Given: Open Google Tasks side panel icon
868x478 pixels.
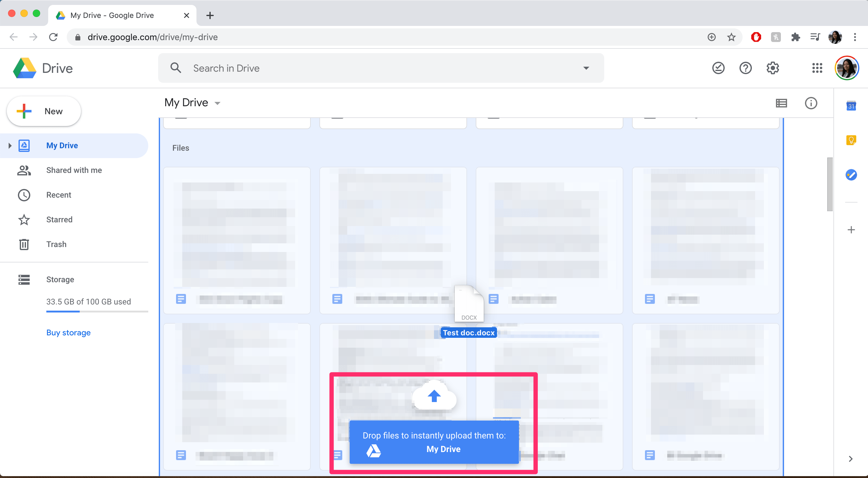Looking at the screenshot, I should (851, 174).
